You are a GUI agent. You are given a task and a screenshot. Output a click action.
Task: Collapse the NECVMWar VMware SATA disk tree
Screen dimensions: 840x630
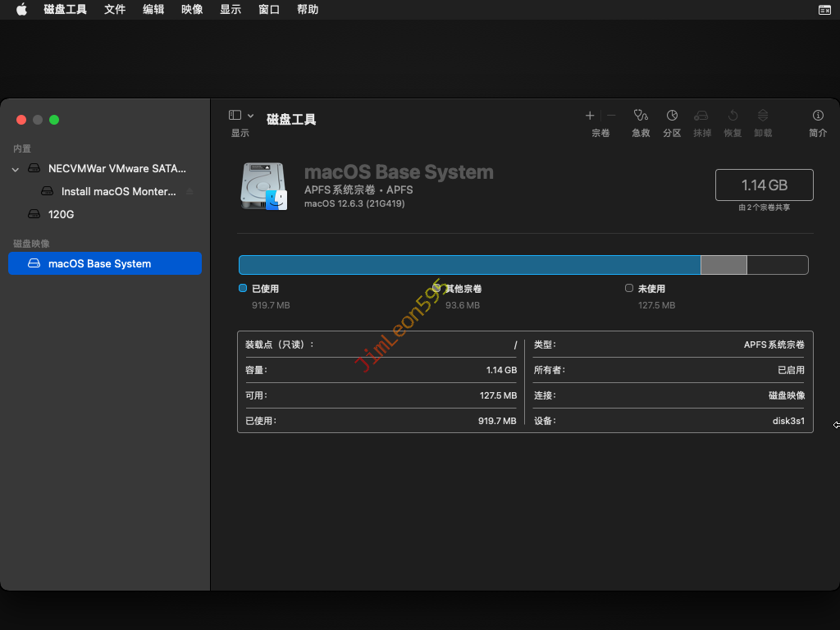click(x=15, y=169)
